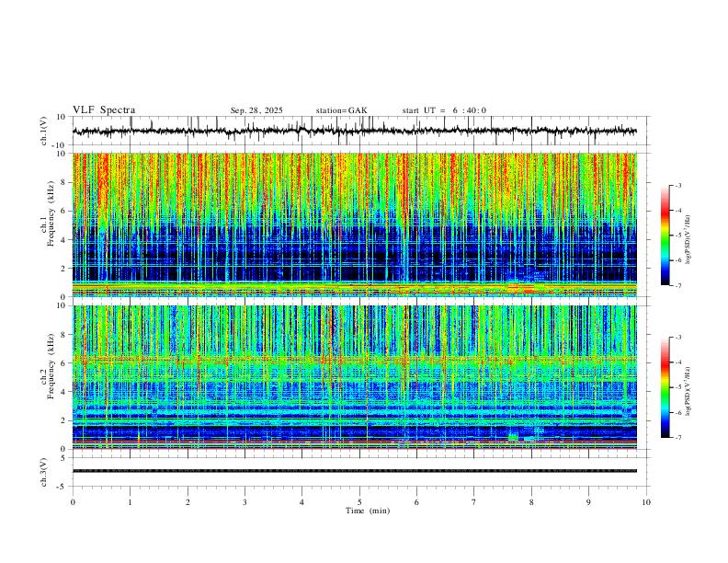Click inside the ch.2 spectrogram panel

click(354, 377)
